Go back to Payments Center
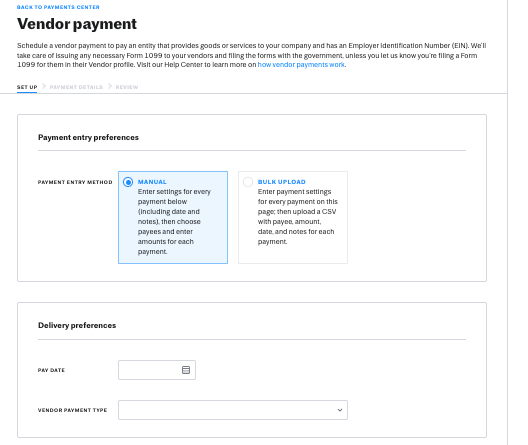Image resolution: width=528 pixels, height=445 pixels. [x=58, y=7]
